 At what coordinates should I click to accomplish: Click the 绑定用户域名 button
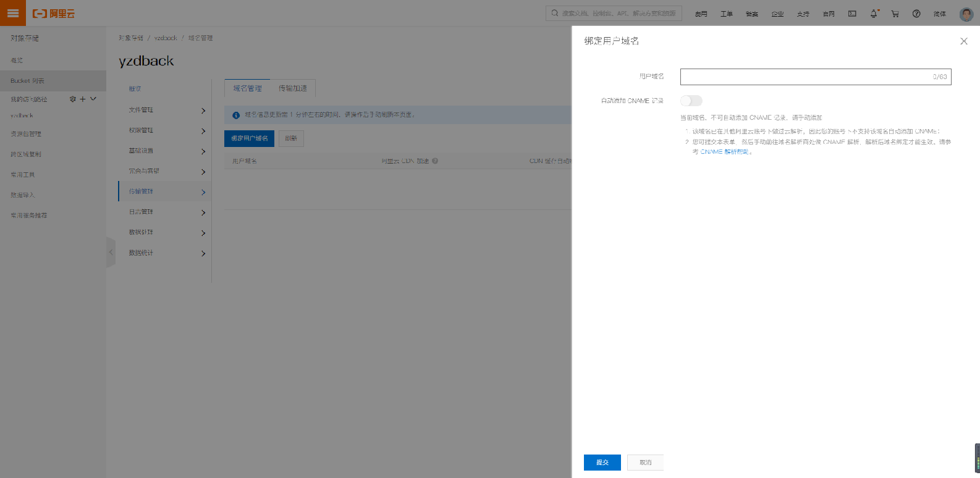click(x=250, y=138)
